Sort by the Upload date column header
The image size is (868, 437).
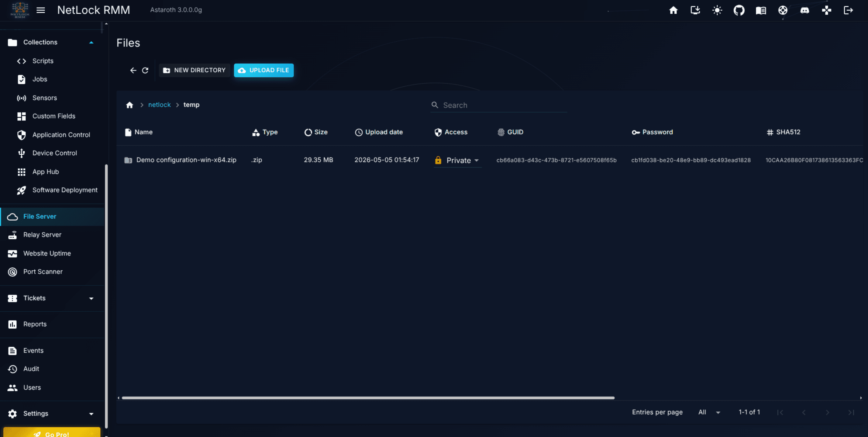[379, 132]
